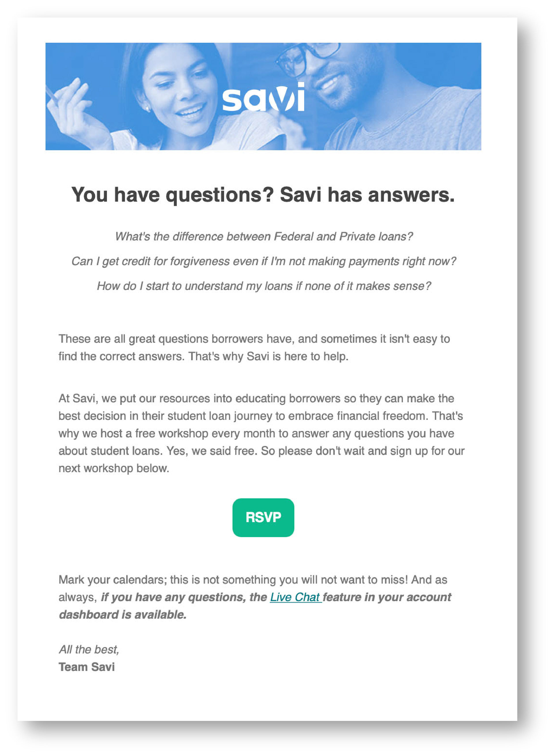Image resolution: width=553 pixels, height=756 pixels.
Task: Click the Savi logo in the banner
Action: (264, 97)
